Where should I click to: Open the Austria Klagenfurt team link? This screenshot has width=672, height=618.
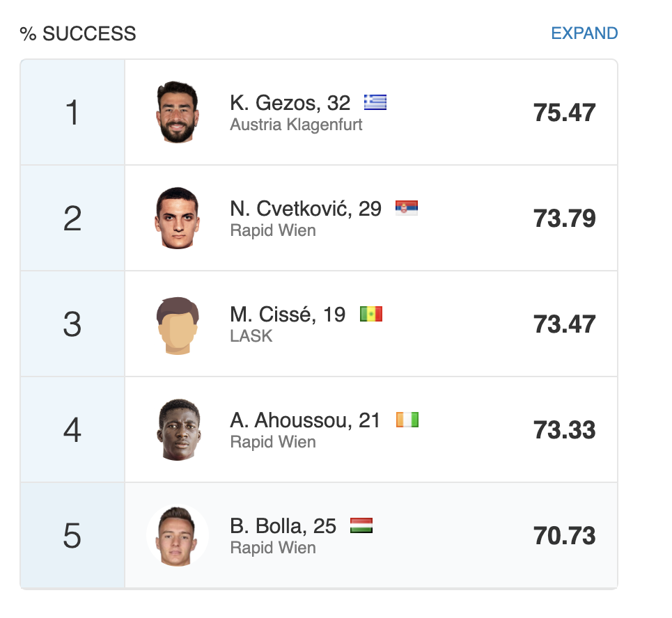pyautogui.click(x=296, y=125)
